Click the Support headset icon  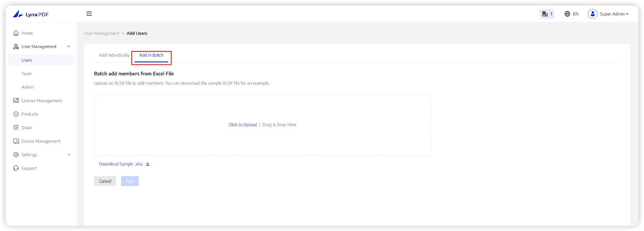(16, 168)
